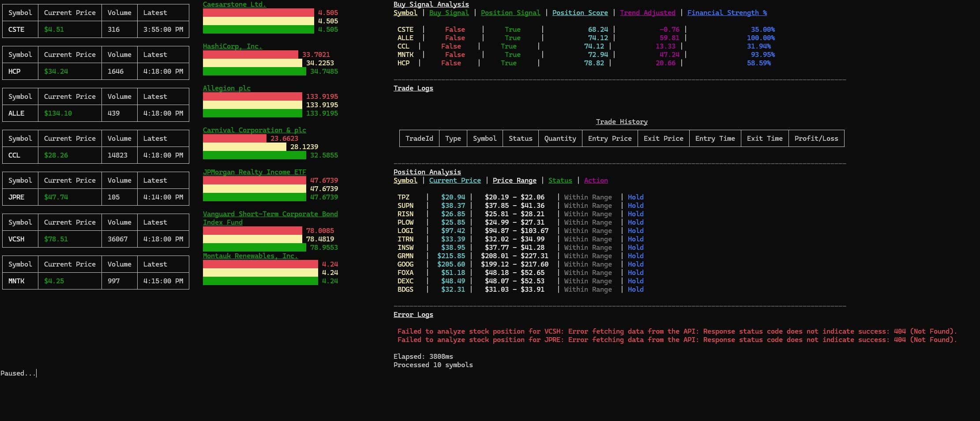The width and height of the screenshot is (980, 421).
Task: Select the Trend Adjusted column header
Action: coord(647,13)
